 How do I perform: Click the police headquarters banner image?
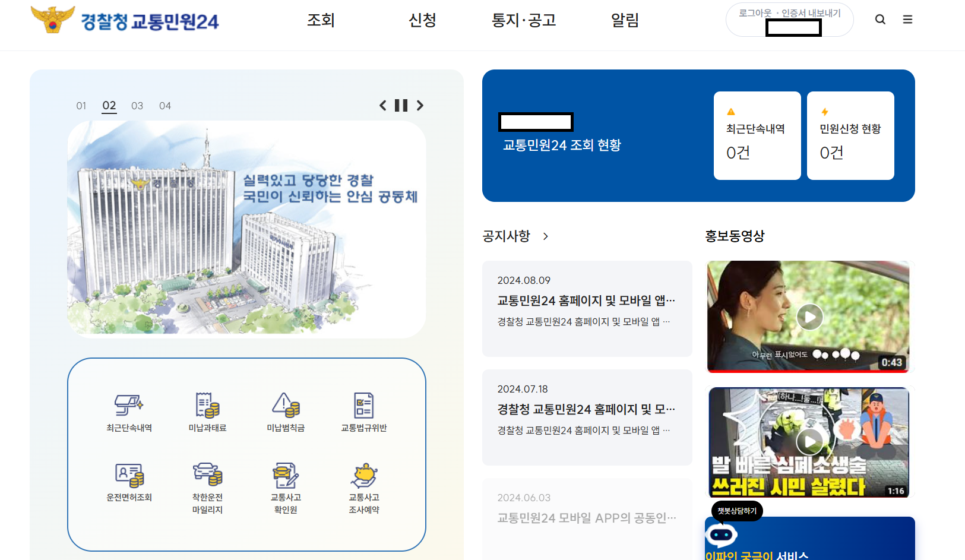tap(246, 229)
